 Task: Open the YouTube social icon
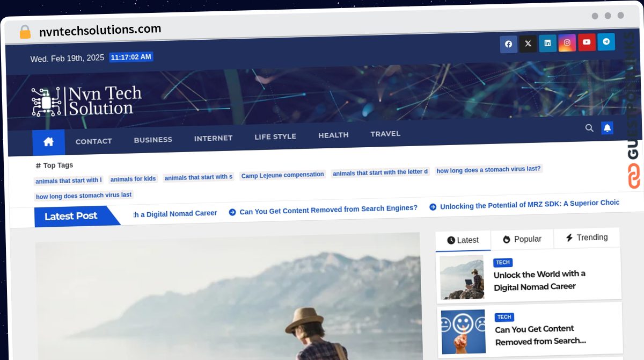587,42
